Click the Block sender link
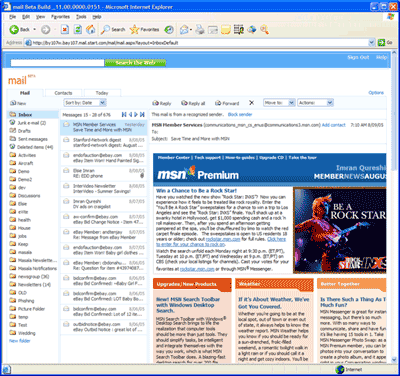Viewport: 400px width, 376px height. [x=240, y=114]
